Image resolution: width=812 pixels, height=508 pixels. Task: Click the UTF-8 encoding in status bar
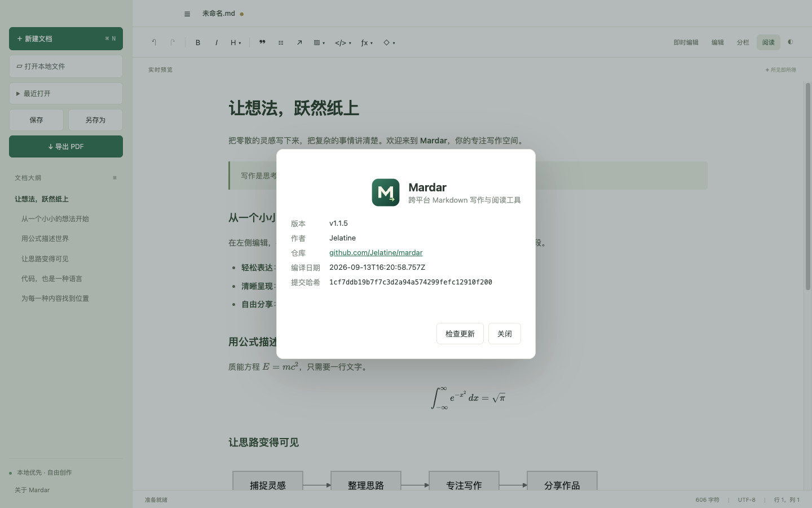tap(747, 500)
